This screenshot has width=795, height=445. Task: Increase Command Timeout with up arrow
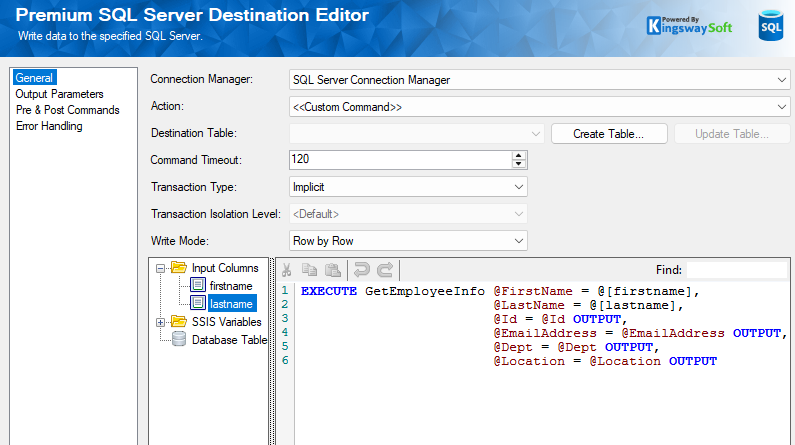click(x=518, y=156)
